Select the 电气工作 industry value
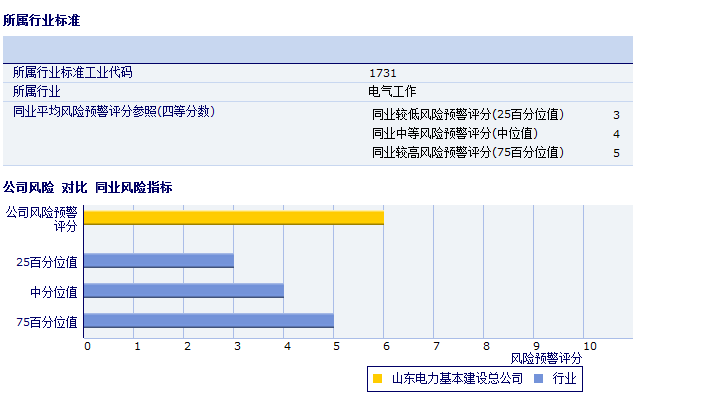721x403 pixels. coord(392,91)
